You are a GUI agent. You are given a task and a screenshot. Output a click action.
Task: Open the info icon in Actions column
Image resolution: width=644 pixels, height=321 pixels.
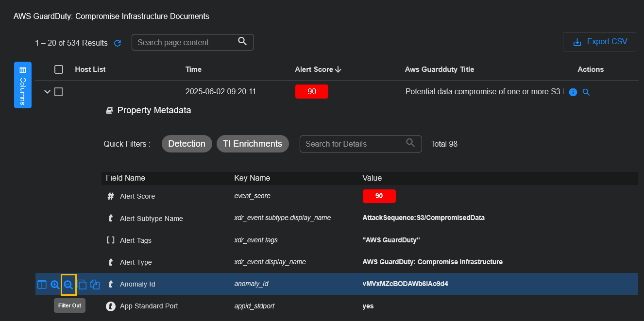pyautogui.click(x=573, y=92)
